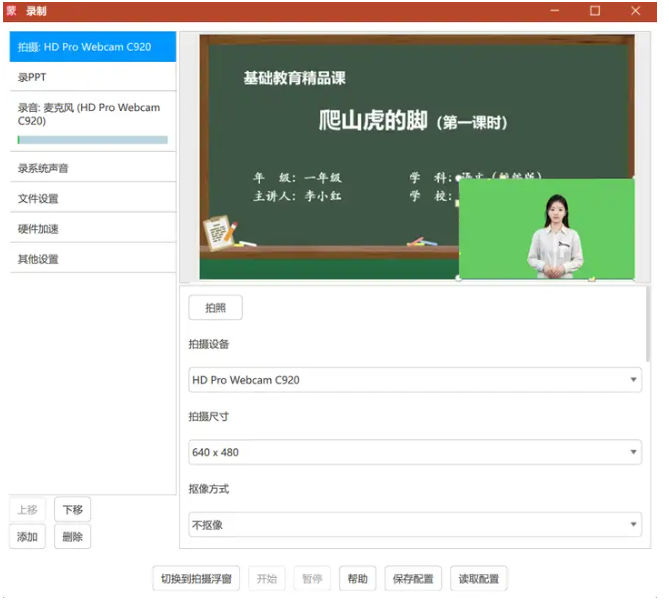The height and width of the screenshot is (605, 669).
Task: Open 帮助 help
Action: coord(358,579)
